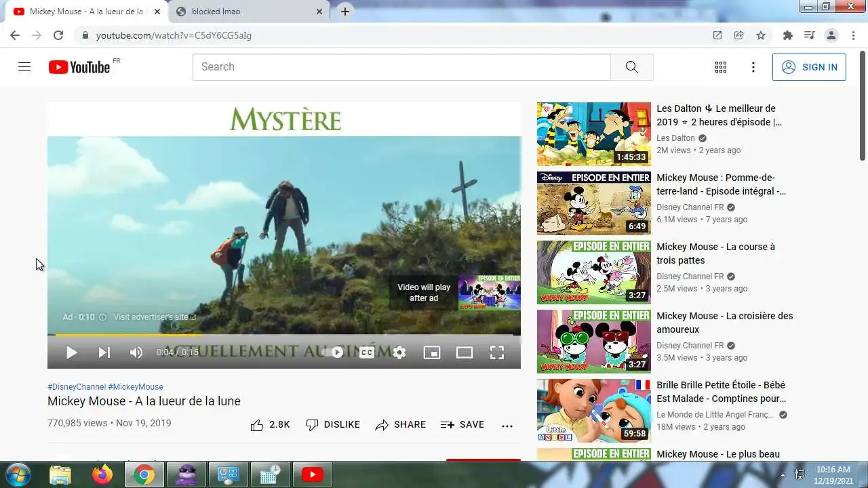This screenshot has width=868, height=488.
Task: Go to the YouTube home logo
Action: tap(79, 67)
